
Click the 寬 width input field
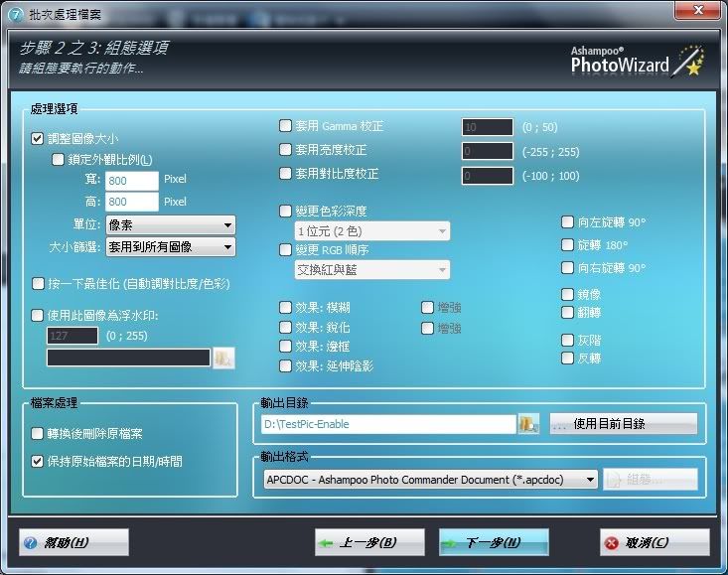[132, 181]
